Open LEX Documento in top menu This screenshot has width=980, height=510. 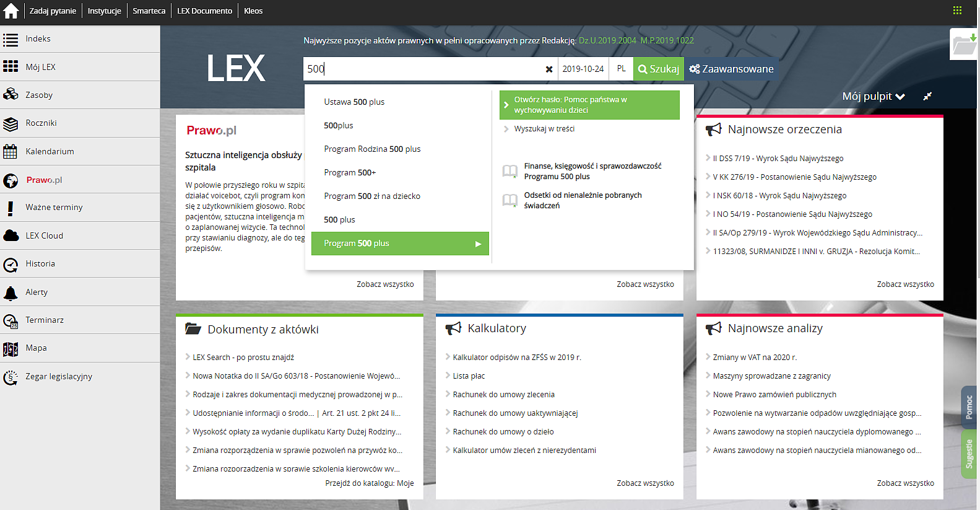(204, 11)
